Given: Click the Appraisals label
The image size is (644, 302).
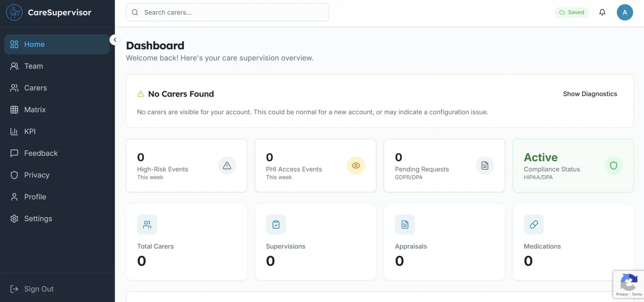Looking at the screenshot, I should tap(411, 247).
